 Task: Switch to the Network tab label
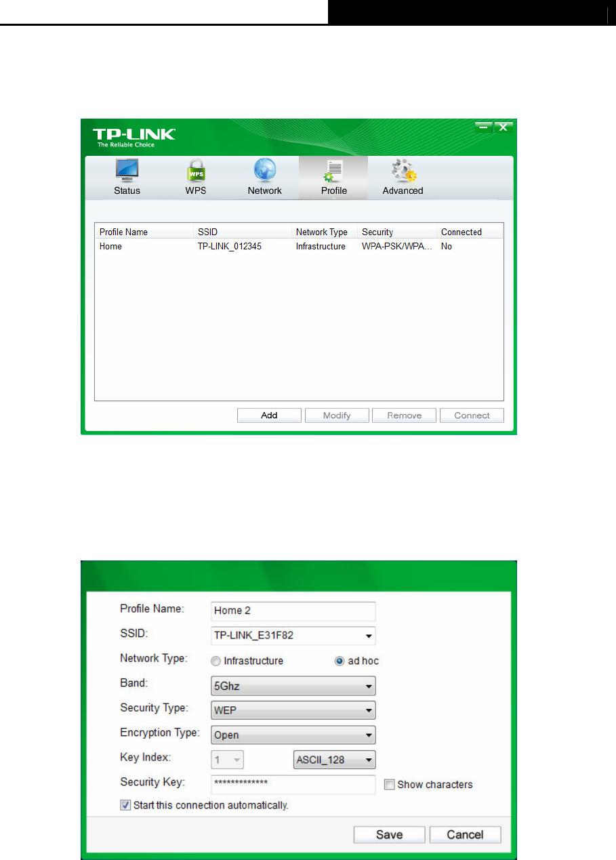pos(264,191)
